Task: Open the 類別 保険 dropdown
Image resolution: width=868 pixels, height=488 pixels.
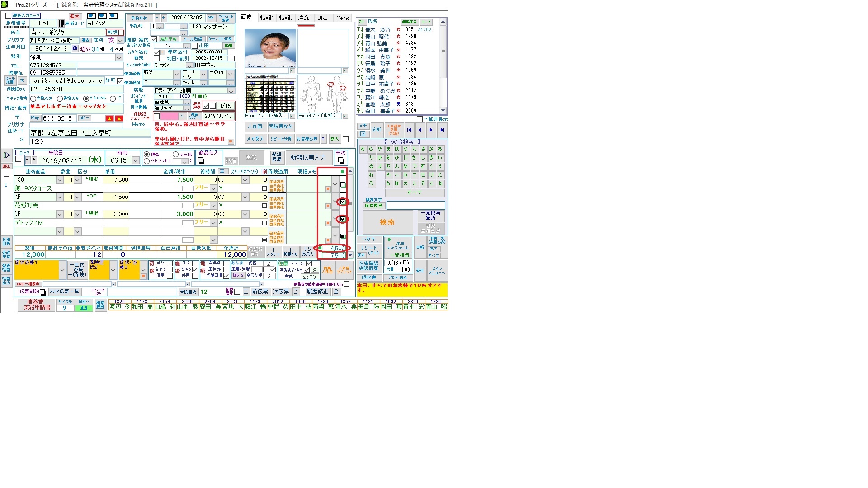Action: click(x=119, y=57)
